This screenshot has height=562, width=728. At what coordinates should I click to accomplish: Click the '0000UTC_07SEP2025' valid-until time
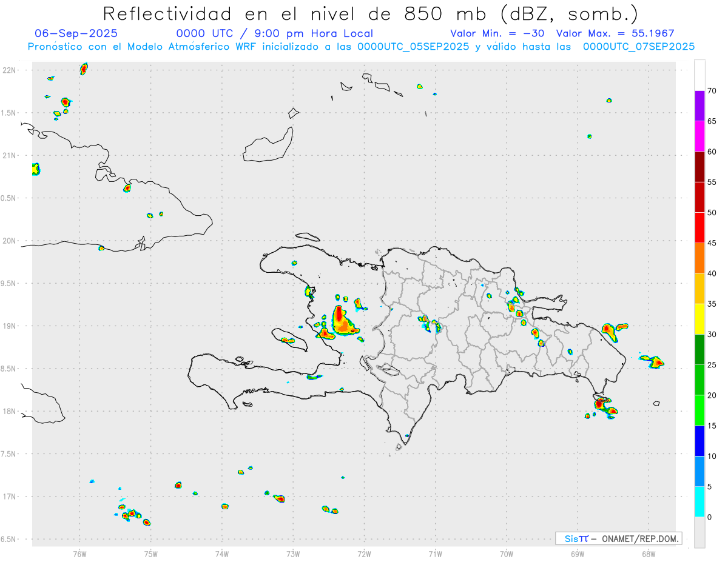pyautogui.click(x=639, y=47)
